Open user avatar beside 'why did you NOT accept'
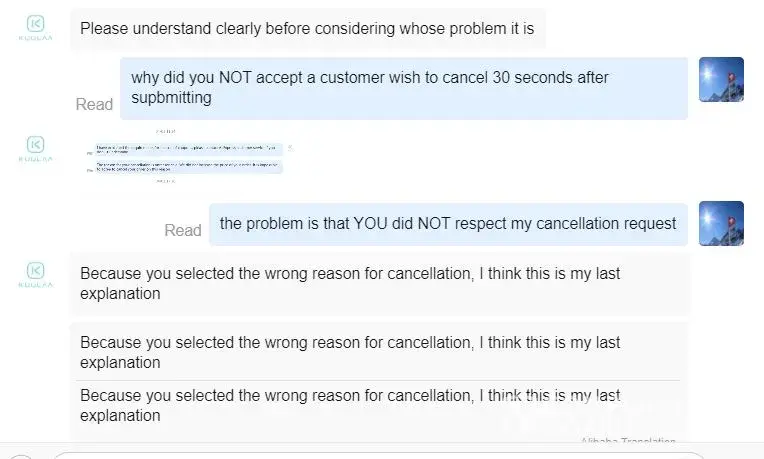 (721, 79)
